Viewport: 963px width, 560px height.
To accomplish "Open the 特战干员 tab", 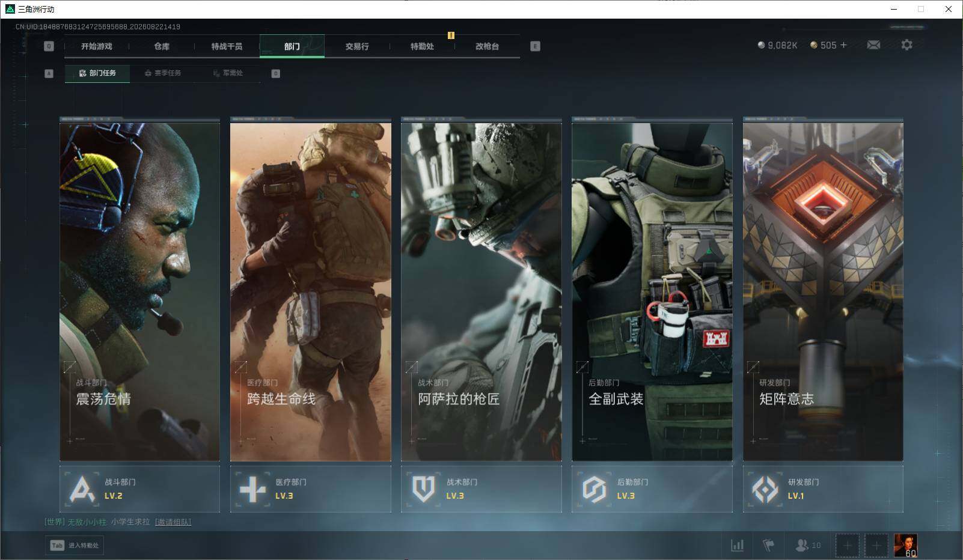I will [x=227, y=46].
